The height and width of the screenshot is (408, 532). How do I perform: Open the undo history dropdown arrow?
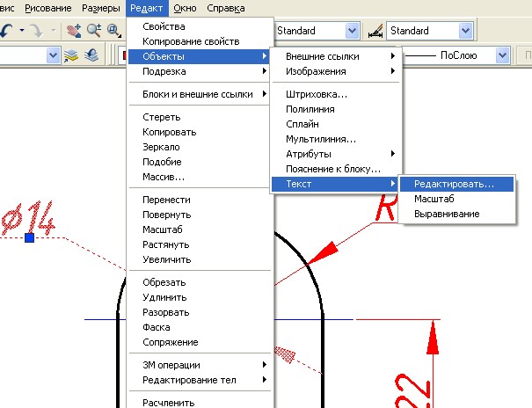pyautogui.click(x=22, y=31)
